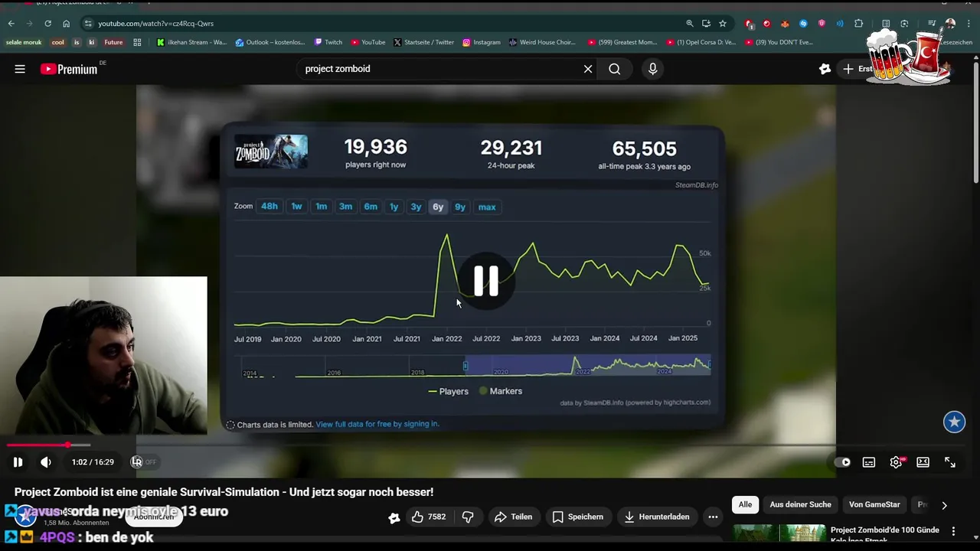Go to YouTube Premium home logo
The height and width of the screenshot is (551, 980).
pos(69,69)
